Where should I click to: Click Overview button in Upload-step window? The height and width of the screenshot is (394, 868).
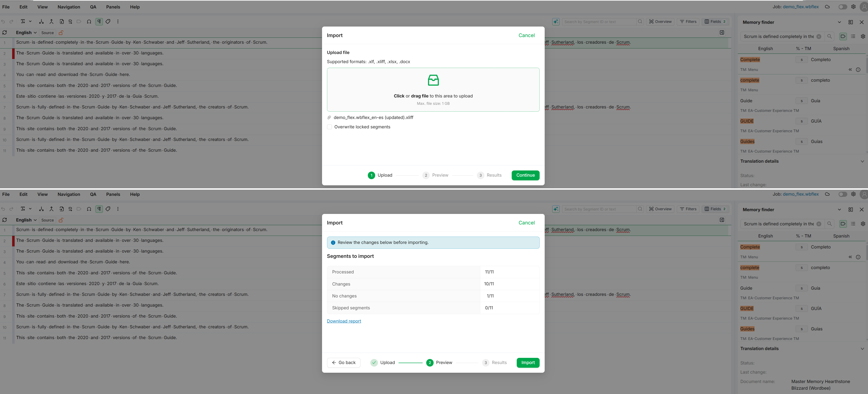click(661, 22)
